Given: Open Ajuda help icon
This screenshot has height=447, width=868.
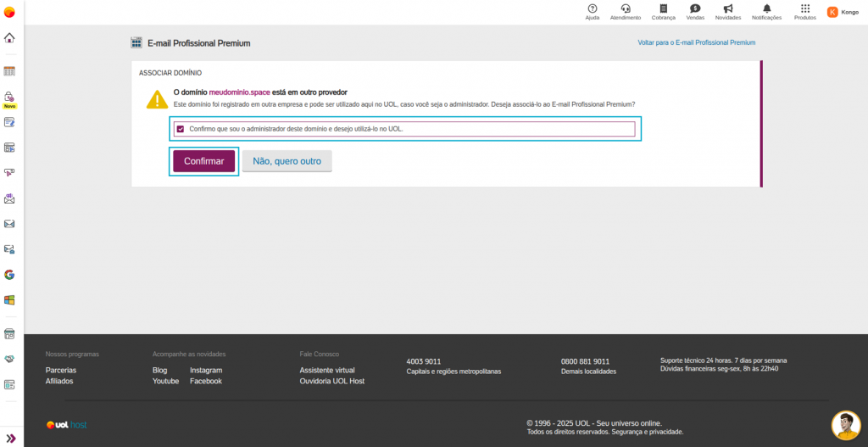Looking at the screenshot, I should [593, 12].
